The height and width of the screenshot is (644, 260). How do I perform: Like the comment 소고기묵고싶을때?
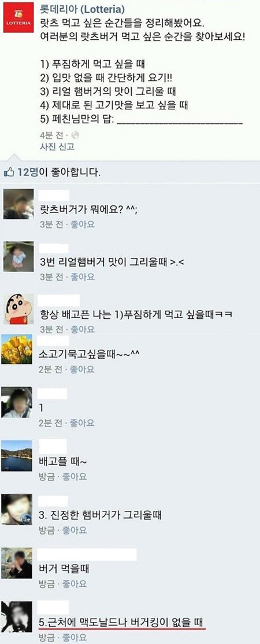point(82,369)
